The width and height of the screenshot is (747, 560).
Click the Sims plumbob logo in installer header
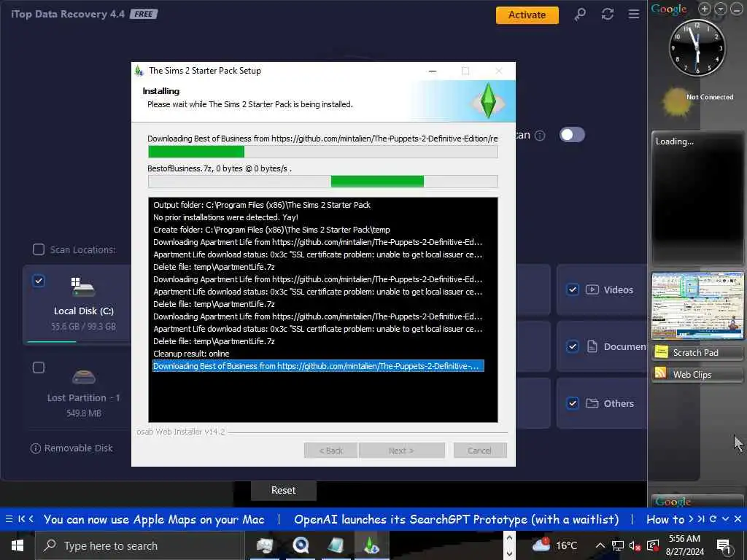[488, 101]
